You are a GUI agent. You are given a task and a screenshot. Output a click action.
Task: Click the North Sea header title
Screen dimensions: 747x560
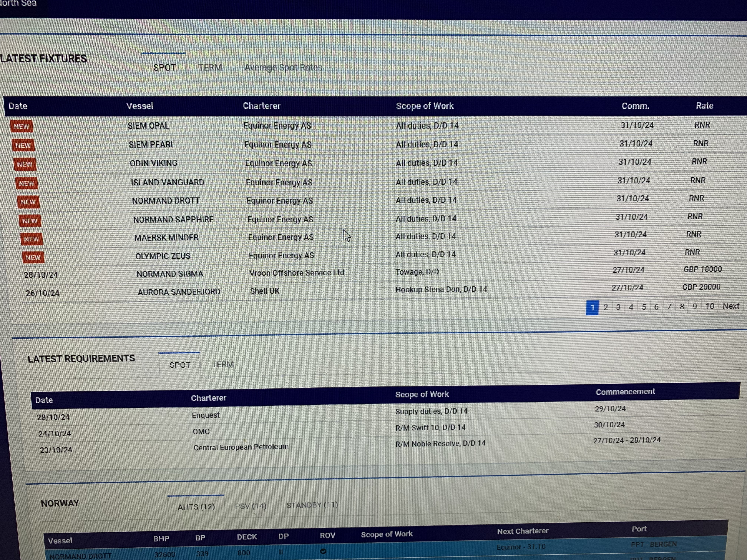18,3
